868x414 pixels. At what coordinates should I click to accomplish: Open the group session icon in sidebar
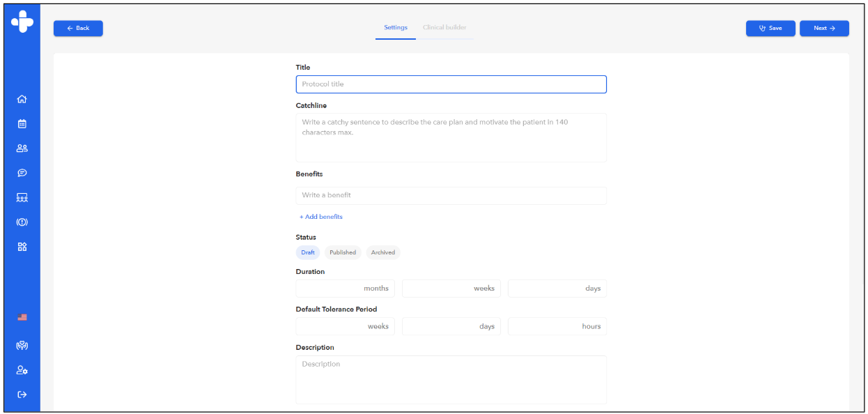pos(22,198)
